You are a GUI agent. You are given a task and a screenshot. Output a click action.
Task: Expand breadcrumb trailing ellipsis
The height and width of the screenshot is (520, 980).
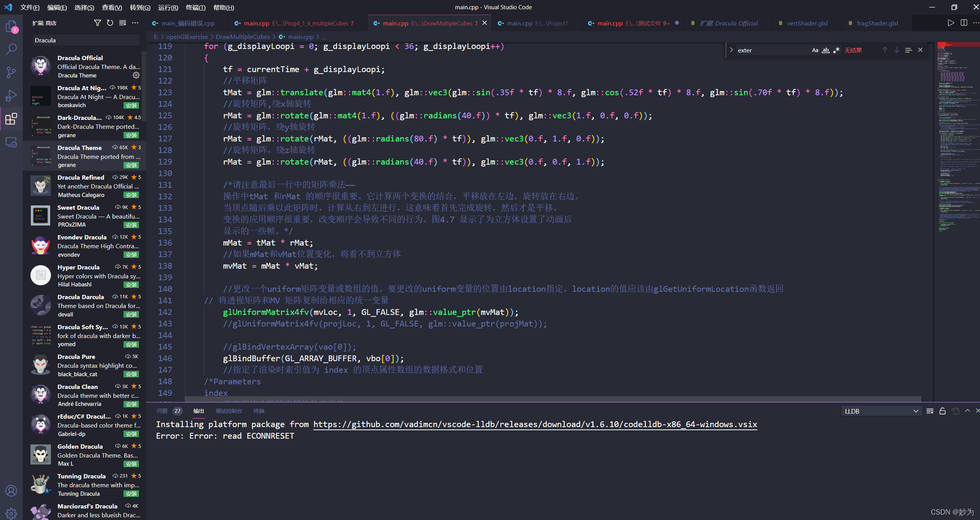pyautogui.click(x=323, y=37)
